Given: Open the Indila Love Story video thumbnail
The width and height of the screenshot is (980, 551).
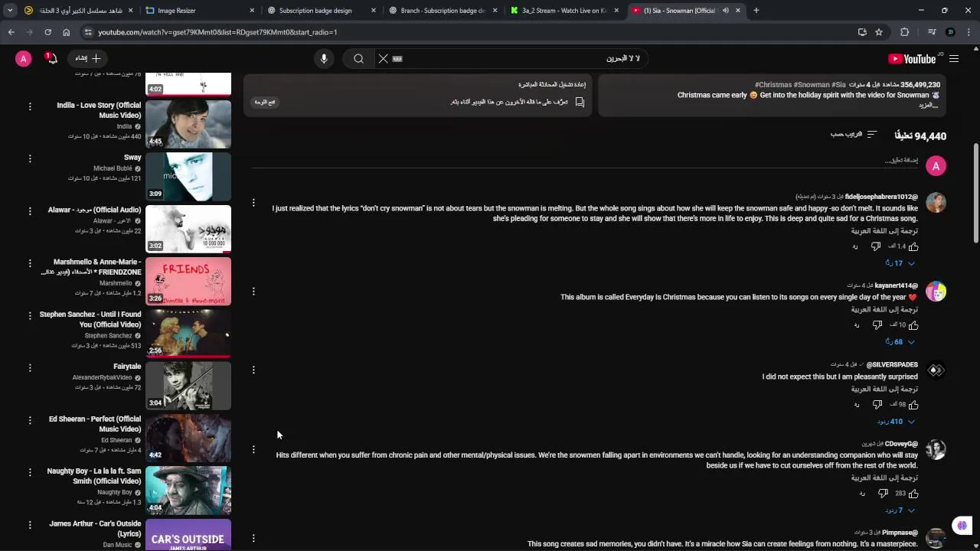Looking at the screenshot, I should pyautogui.click(x=188, y=124).
